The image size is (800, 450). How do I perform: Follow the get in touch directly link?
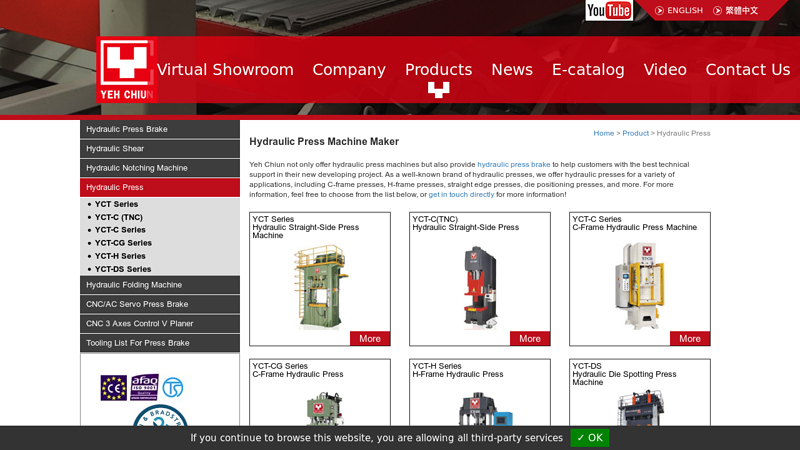461,194
